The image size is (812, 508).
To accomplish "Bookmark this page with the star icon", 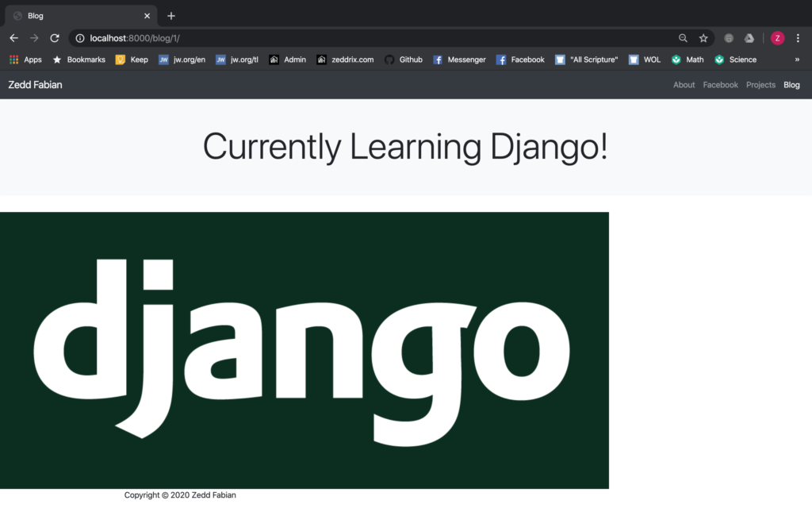I will pyautogui.click(x=703, y=38).
